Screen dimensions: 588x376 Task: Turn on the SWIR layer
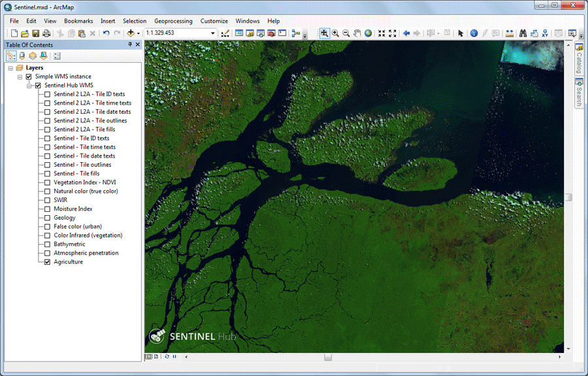coord(47,200)
